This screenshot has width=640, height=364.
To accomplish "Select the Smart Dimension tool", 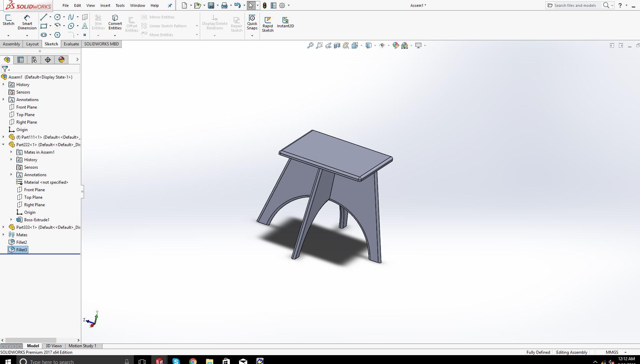I will [27, 22].
